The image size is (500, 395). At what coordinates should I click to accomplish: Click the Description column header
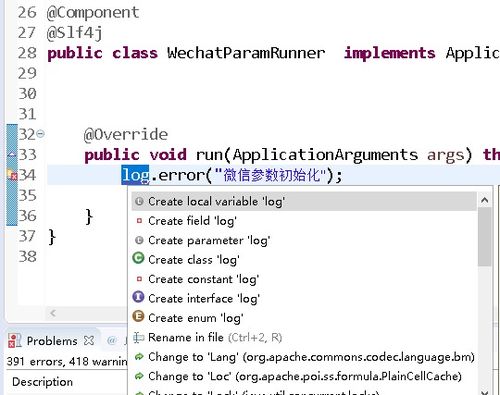(x=42, y=382)
